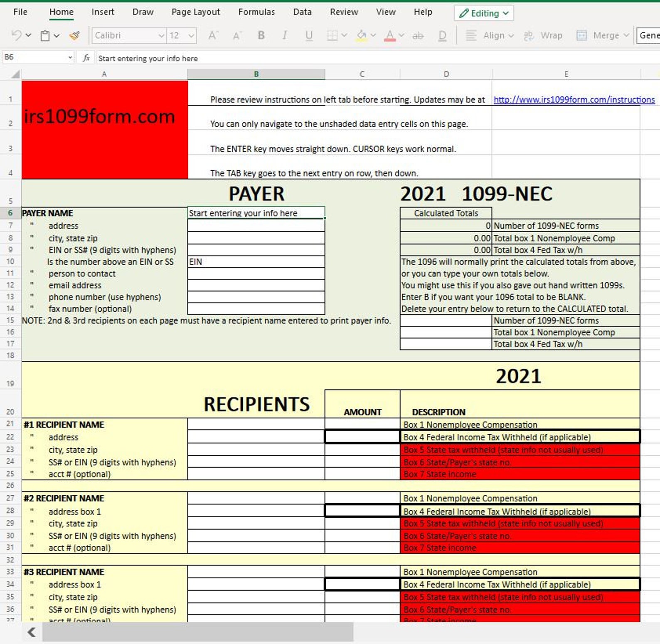Click the Increase Font Size icon
Image resolution: width=660 pixels, height=644 pixels.
(213, 36)
